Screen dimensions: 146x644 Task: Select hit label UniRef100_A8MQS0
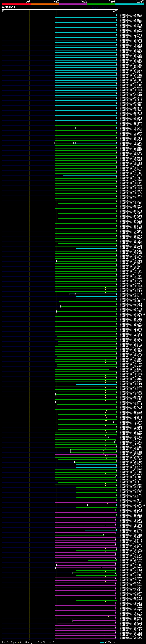click(131, 128)
